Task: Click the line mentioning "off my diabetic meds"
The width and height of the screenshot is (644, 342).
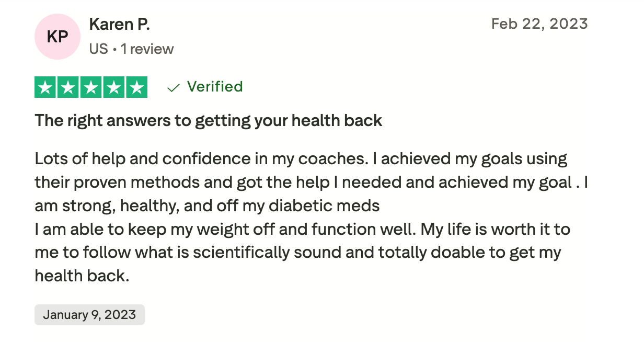Action: pyautogui.click(x=207, y=206)
